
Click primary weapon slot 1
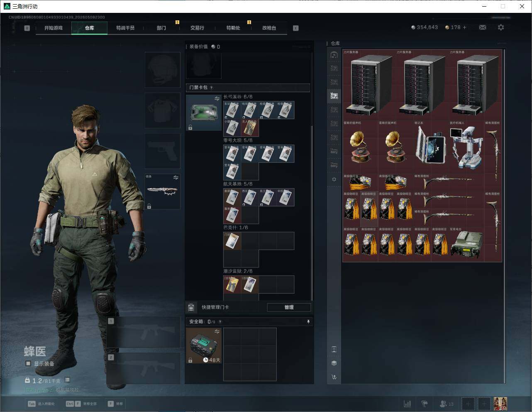(144, 332)
